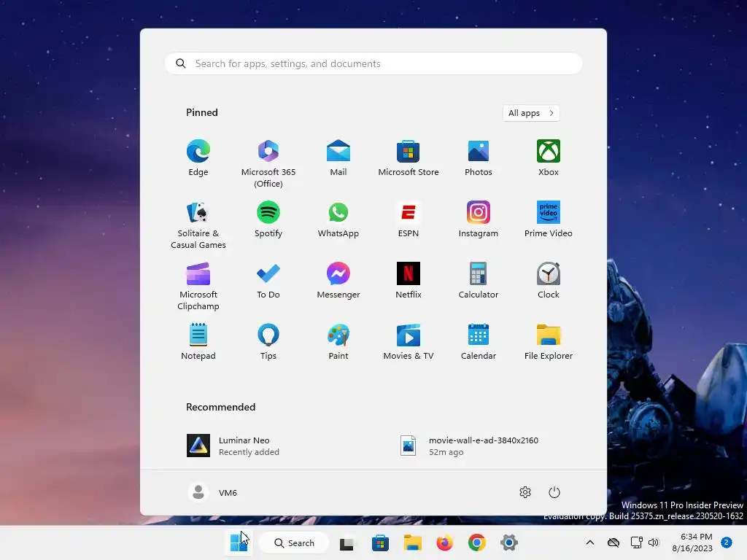747x560 pixels.
Task: Open Movies & TV
Action: 409,343
